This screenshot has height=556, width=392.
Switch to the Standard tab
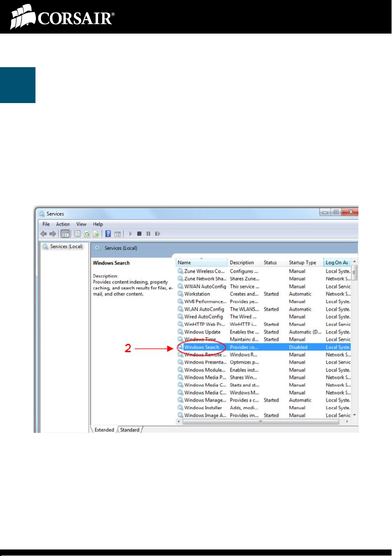coord(129,430)
